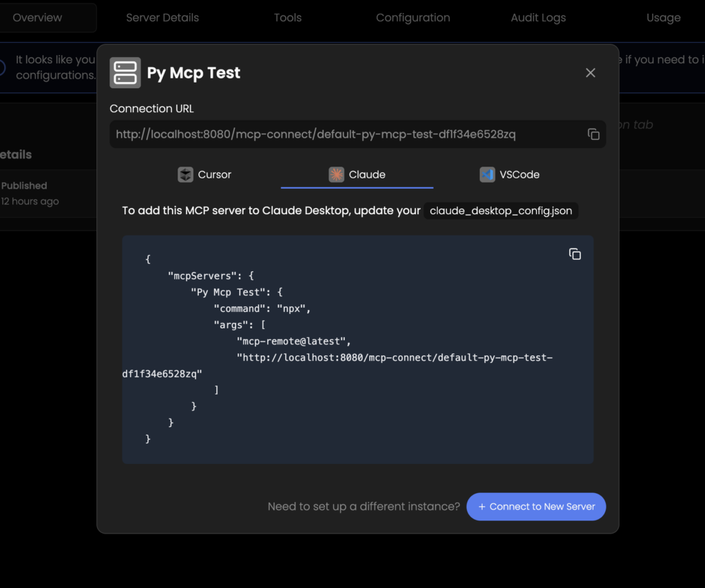The image size is (705, 588).
Task: Select the Connection URL input field
Action: [344, 134]
